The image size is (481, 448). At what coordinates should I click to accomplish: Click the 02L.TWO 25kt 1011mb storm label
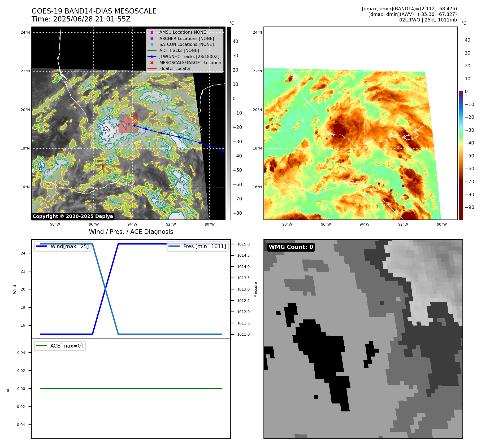pos(428,20)
